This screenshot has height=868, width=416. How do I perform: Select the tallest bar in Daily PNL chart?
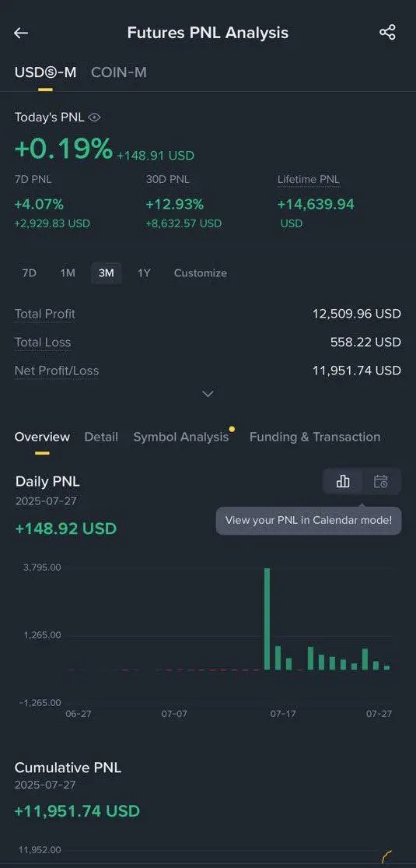(267, 619)
